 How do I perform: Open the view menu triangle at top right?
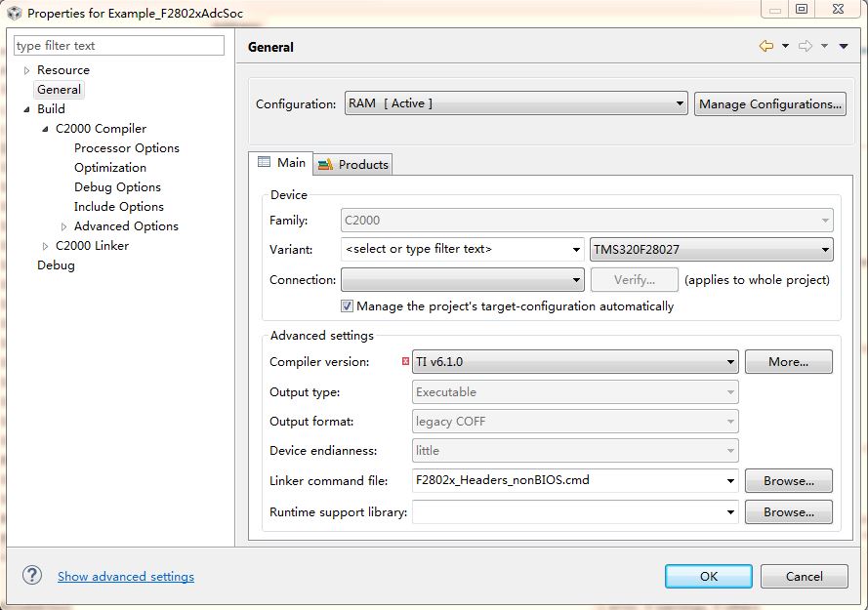(844, 46)
